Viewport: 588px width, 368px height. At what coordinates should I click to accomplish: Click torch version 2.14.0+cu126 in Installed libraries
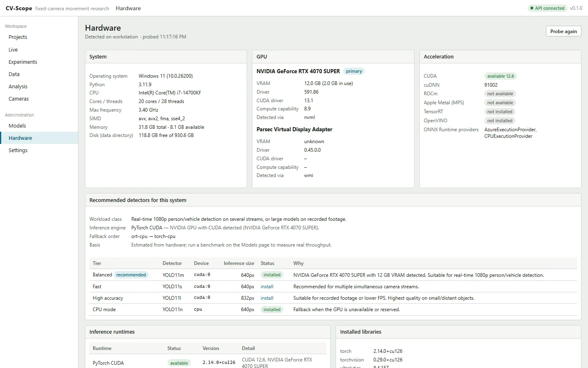388,351
